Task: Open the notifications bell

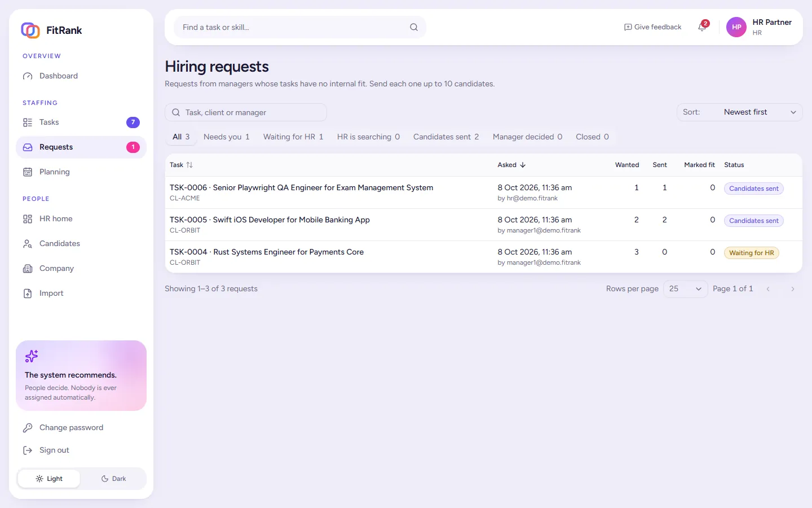Action: point(702,27)
